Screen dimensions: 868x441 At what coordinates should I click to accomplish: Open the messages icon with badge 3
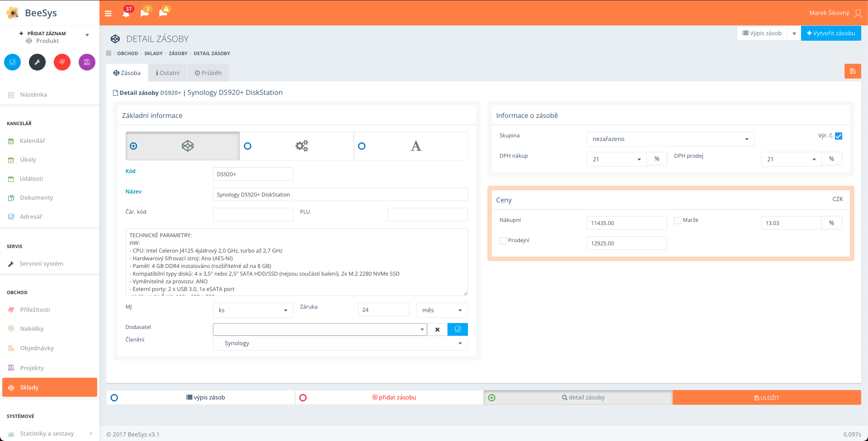click(145, 12)
